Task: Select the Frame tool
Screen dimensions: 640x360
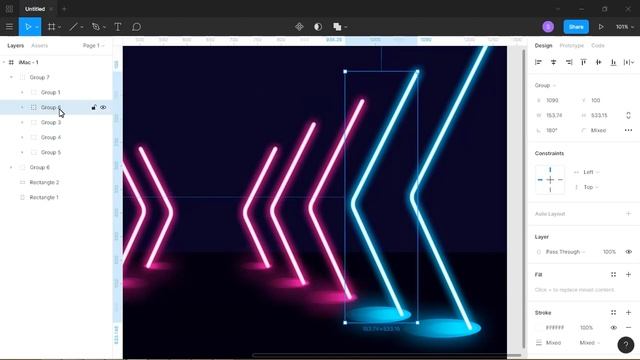Action: point(51,27)
